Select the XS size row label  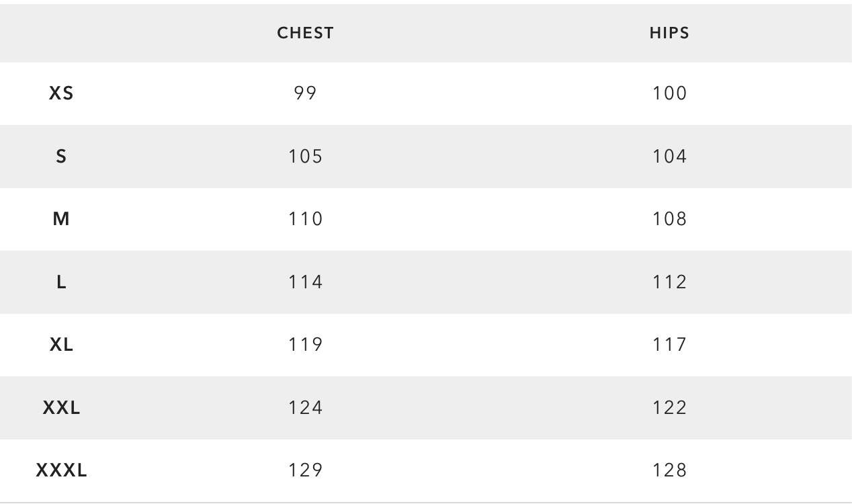point(61,93)
